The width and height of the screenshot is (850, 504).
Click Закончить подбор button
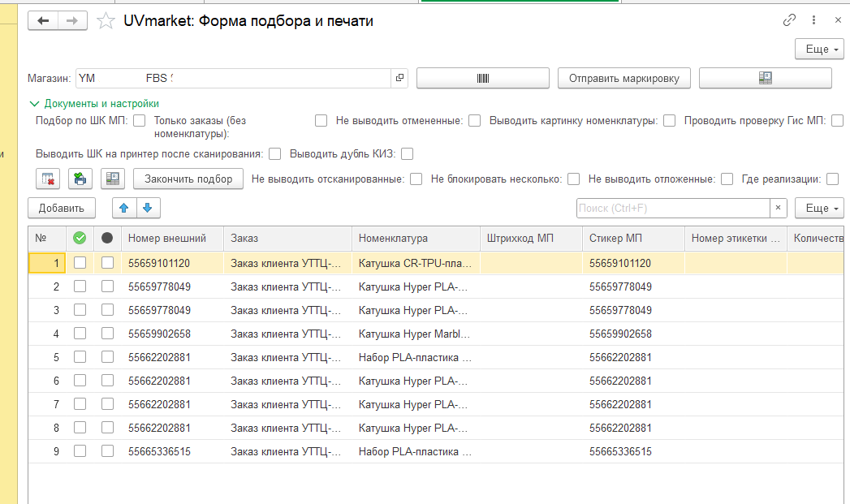[x=188, y=179]
